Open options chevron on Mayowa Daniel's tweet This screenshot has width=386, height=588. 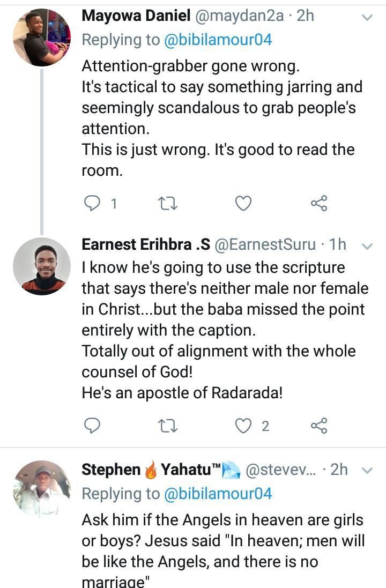tap(367, 18)
